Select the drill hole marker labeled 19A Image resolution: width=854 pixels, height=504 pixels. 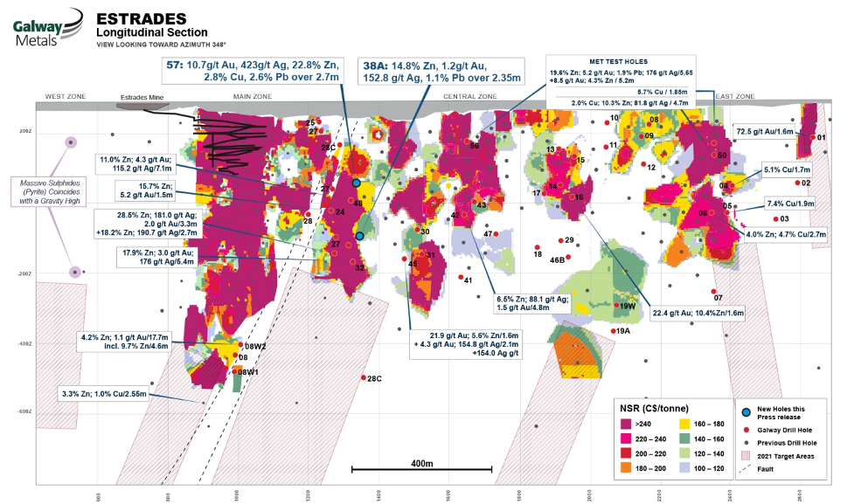(613, 331)
